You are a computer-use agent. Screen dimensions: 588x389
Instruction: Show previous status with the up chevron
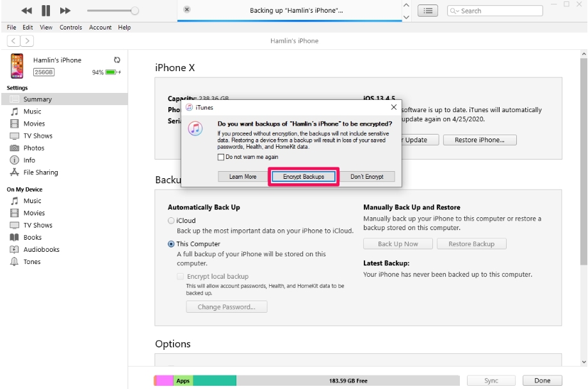click(406, 5)
